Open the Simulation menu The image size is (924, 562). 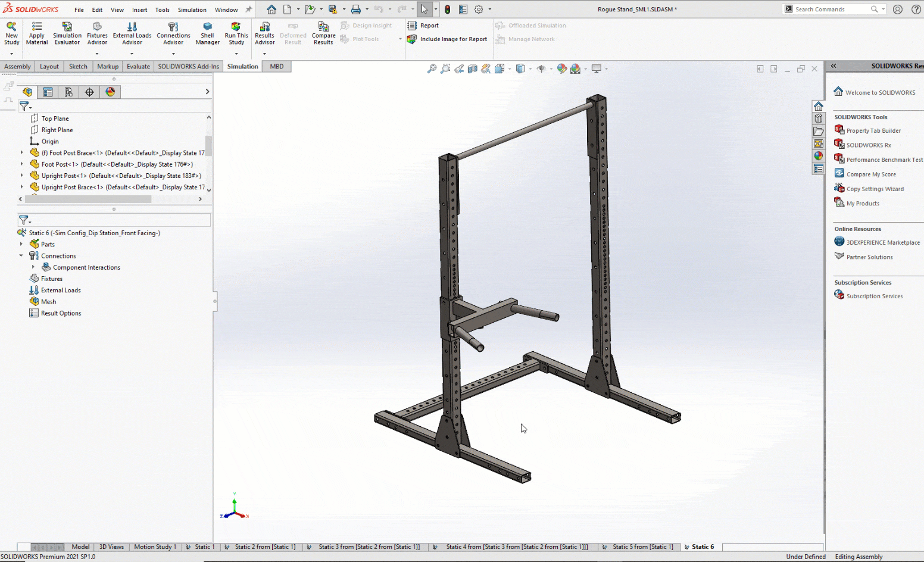pyautogui.click(x=192, y=10)
